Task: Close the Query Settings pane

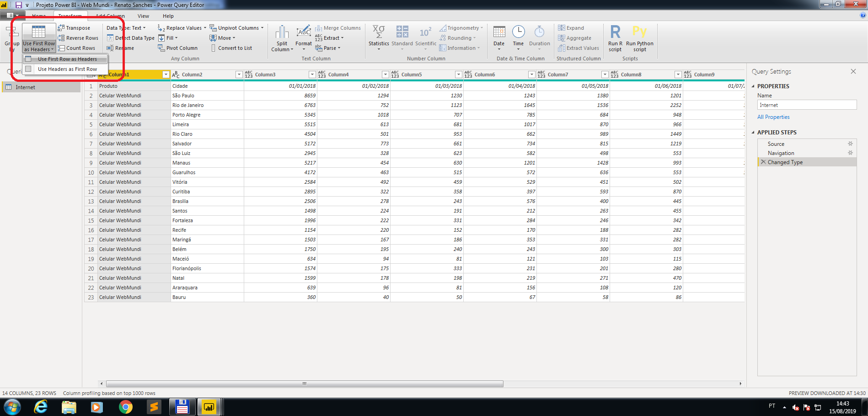Action: 853,71
